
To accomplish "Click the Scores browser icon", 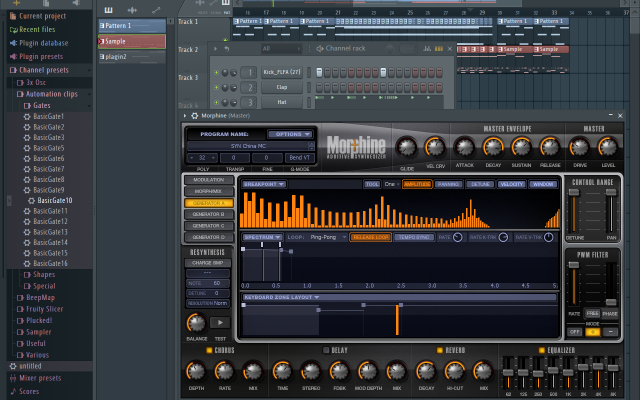I will point(13,391).
